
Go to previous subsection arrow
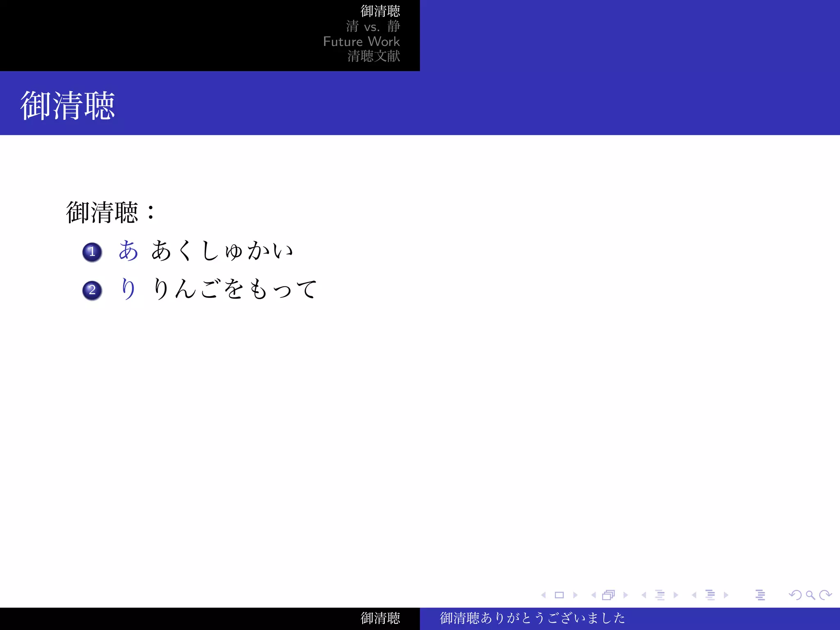coord(644,595)
